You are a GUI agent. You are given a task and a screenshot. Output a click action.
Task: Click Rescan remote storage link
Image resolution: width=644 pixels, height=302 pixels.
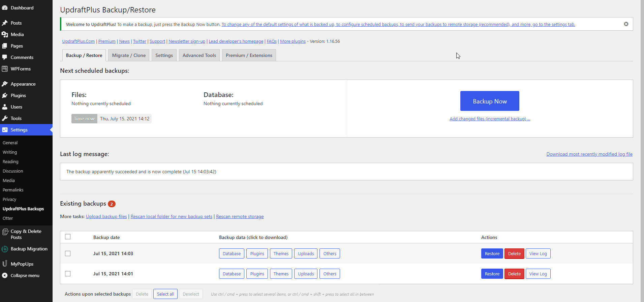[x=240, y=217]
